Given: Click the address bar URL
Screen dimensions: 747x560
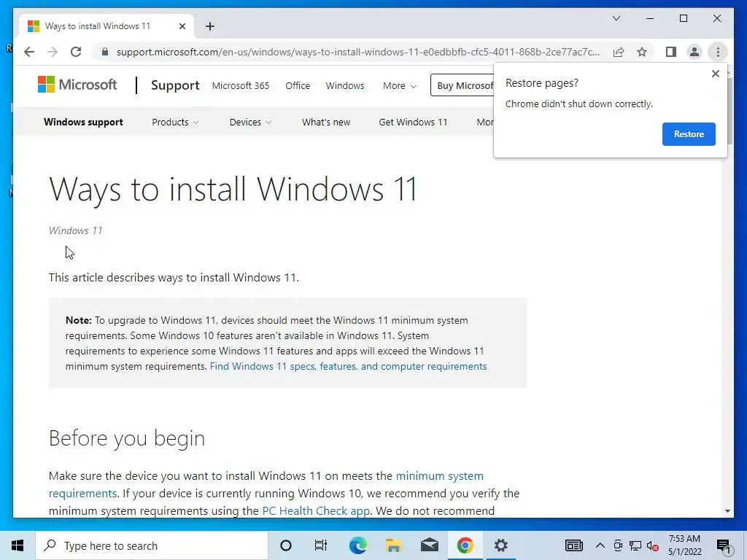Looking at the screenshot, I should [357, 52].
